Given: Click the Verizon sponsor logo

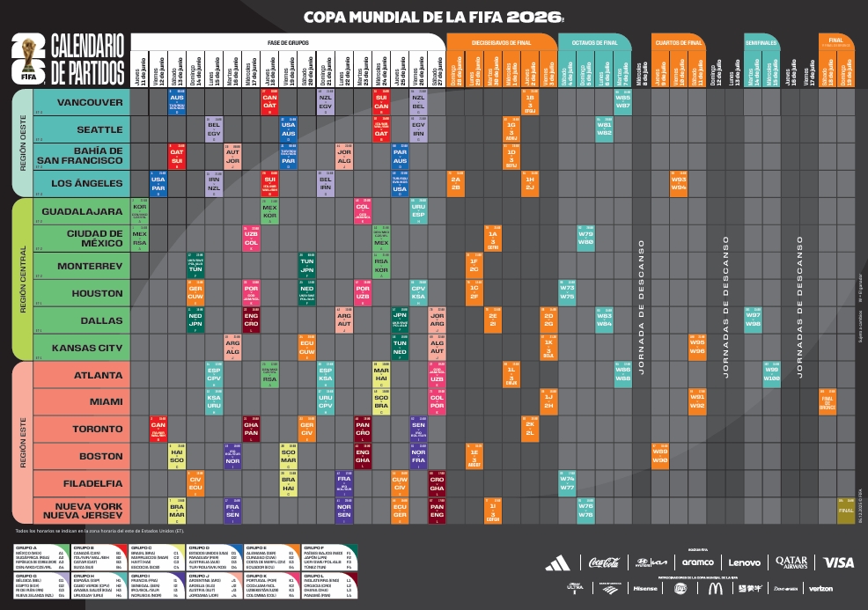Looking at the screenshot, I should point(820,588).
